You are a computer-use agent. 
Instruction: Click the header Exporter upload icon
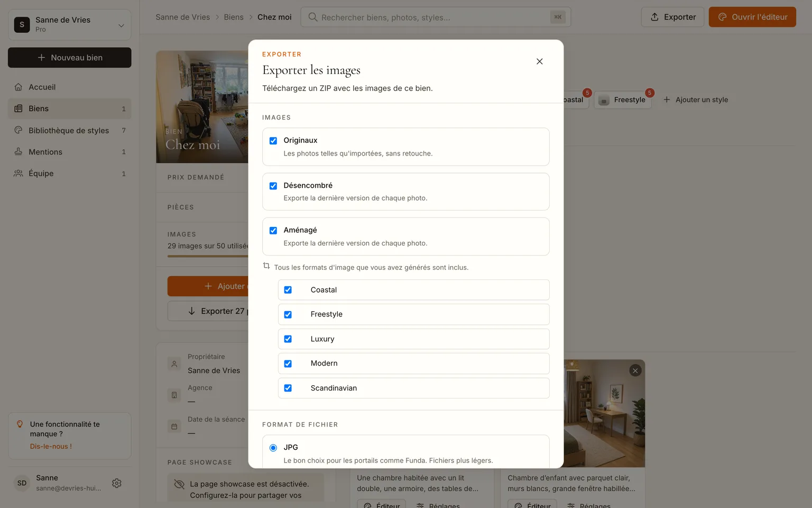point(654,17)
